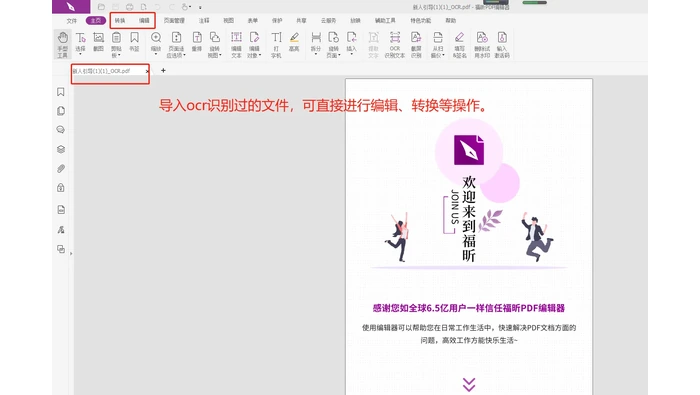Viewport: 700px width, 395px height.
Task: Click the OCR 识别文本 tool
Action: (395, 45)
